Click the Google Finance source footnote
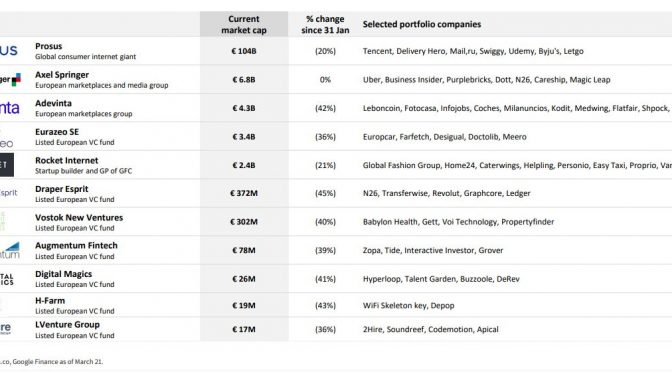 [x=51, y=362]
